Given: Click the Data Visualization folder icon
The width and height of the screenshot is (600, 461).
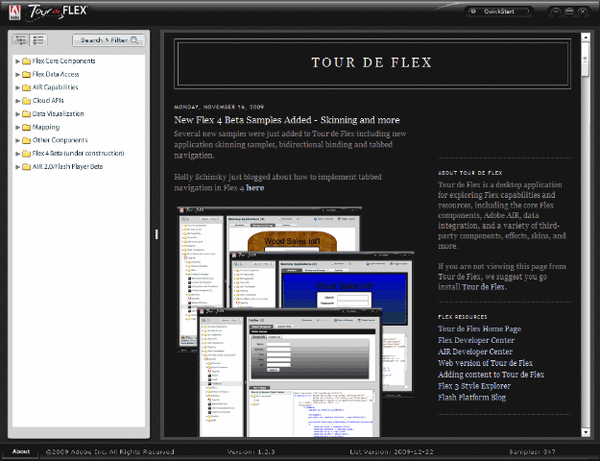Looking at the screenshot, I should coord(26,114).
